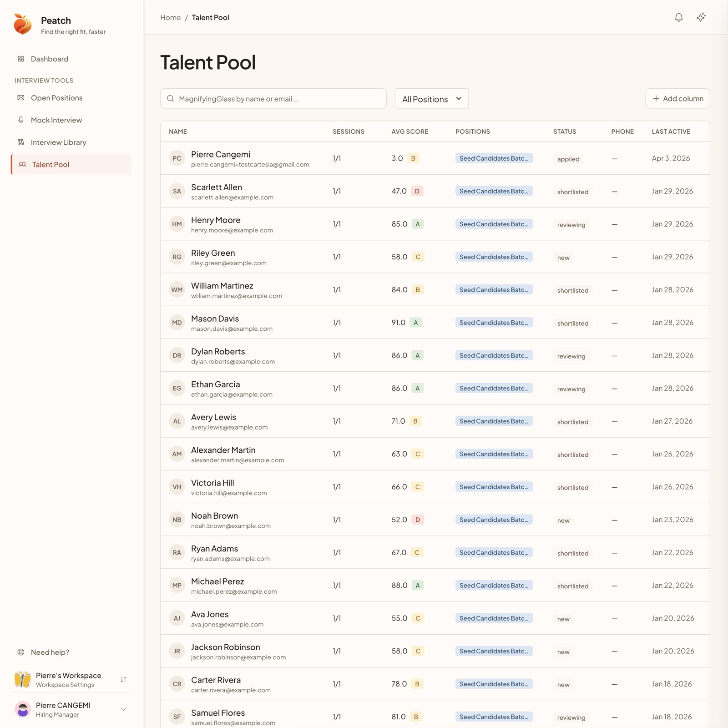Click the STATUS column header
Image resolution: width=728 pixels, height=728 pixels.
pos(565,131)
